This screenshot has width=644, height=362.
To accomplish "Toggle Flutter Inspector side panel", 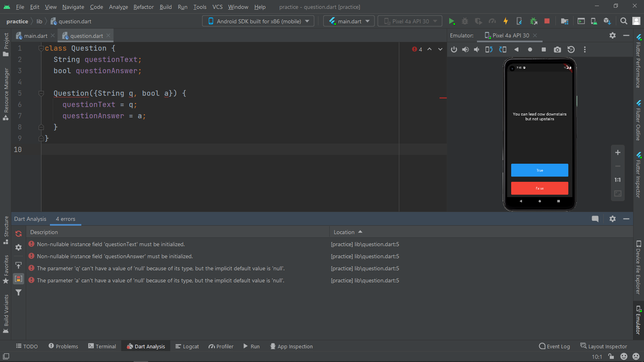I will pyautogui.click(x=638, y=175).
